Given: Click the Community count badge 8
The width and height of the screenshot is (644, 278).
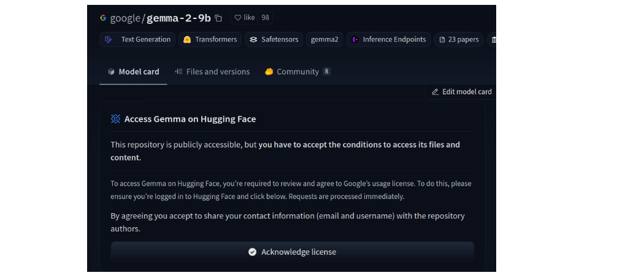Looking at the screenshot, I should point(326,72).
